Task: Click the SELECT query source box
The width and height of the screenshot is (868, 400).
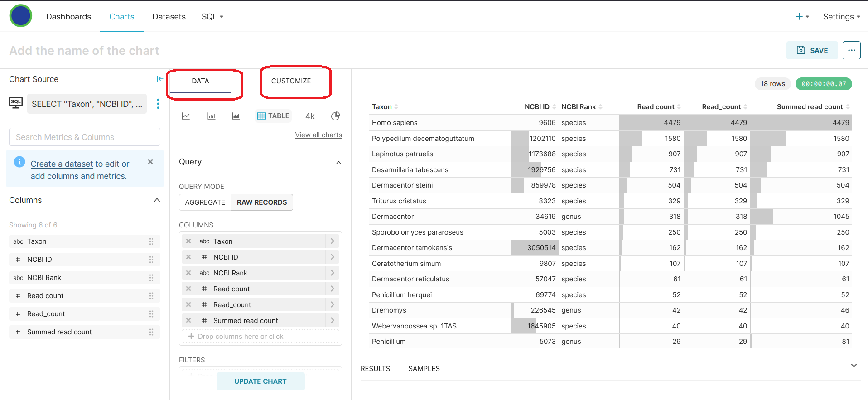Action: [87, 104]
